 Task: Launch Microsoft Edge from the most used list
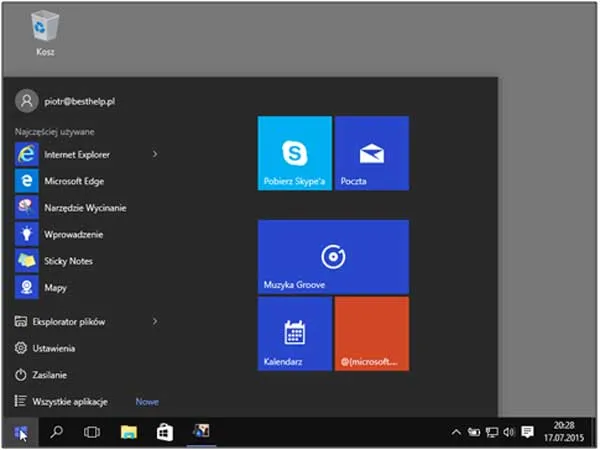pos(73,181)
